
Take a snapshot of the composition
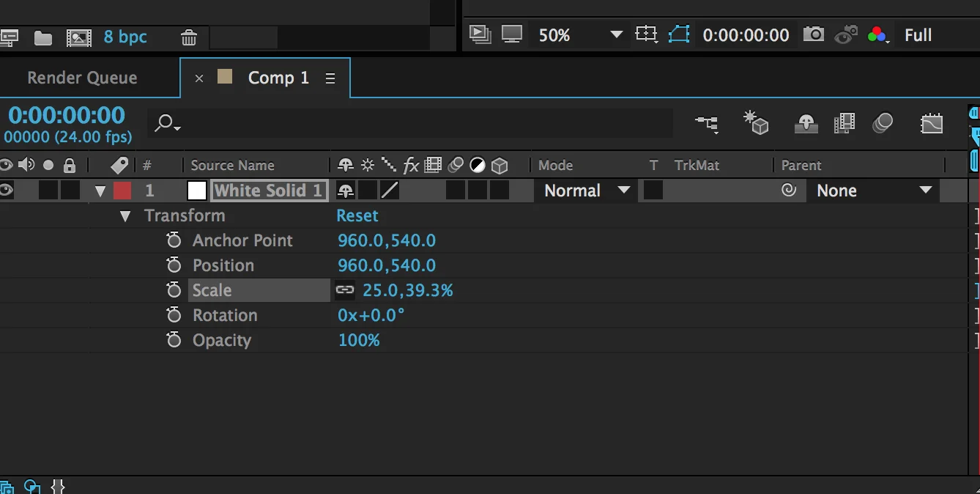813,34
